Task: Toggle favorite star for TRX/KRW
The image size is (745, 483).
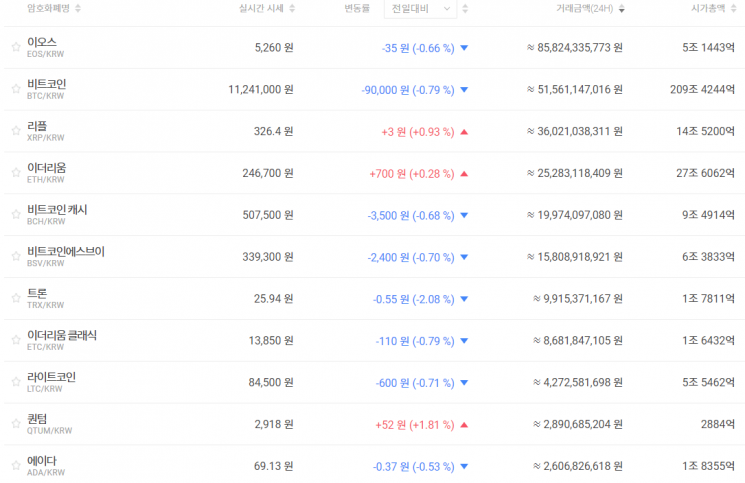Action: 16,298
